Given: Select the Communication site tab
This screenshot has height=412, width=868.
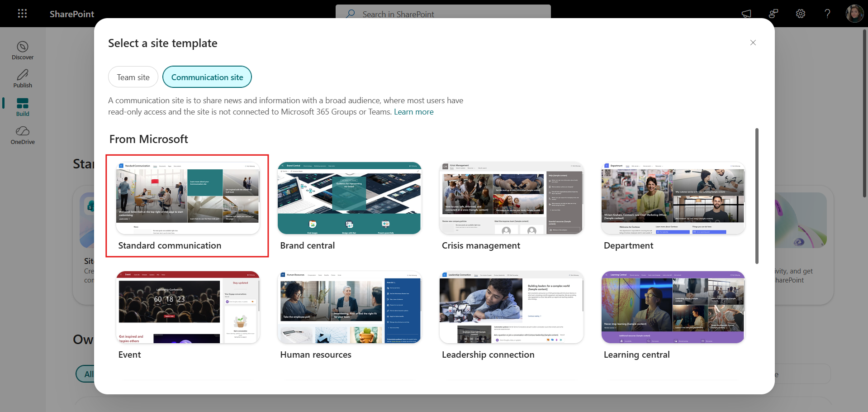Looking at the screenshot, I should click(x=207, y=77).
